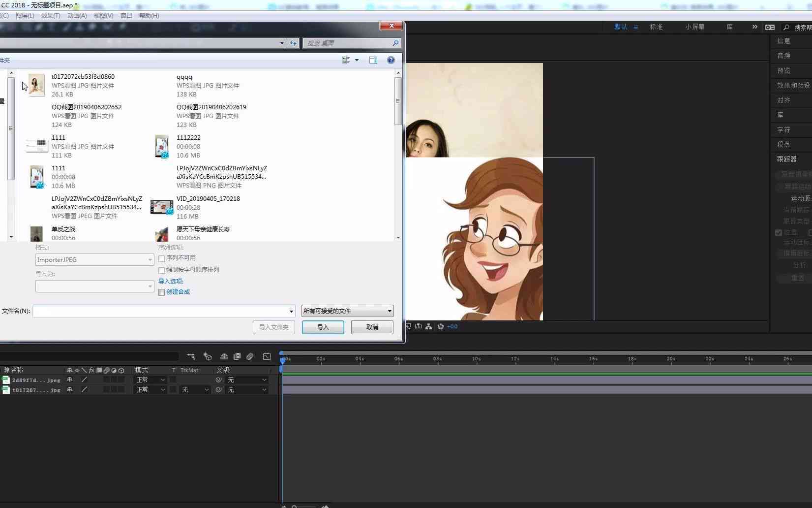Enable motion blur icon in timeline toolbar
812x508 pixels.
tap(250, 356)
